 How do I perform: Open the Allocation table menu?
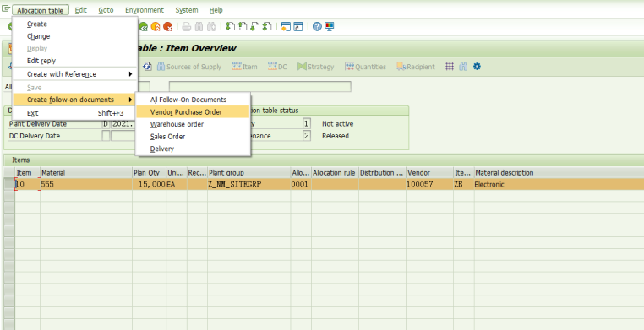pos(41,10)
